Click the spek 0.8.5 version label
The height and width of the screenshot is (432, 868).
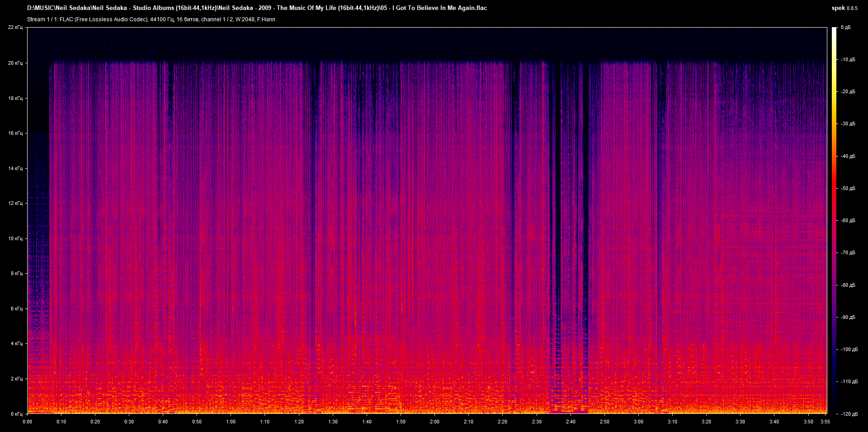(844, 8)
